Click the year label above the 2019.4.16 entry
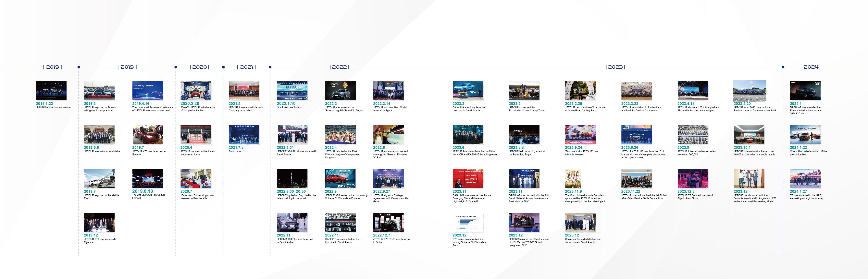The width and height of the screenshot is (868, 279). coord(127,67)
